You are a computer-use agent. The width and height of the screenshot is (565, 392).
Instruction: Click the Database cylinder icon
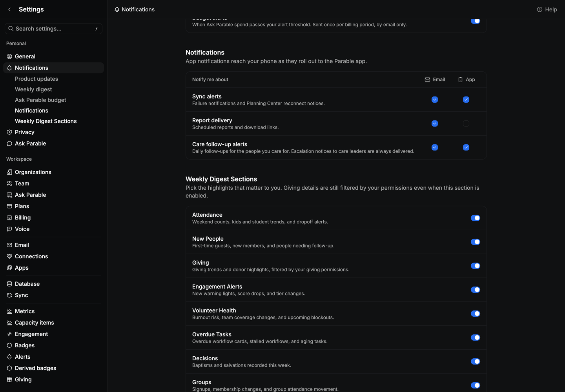[x=9, y=284]
